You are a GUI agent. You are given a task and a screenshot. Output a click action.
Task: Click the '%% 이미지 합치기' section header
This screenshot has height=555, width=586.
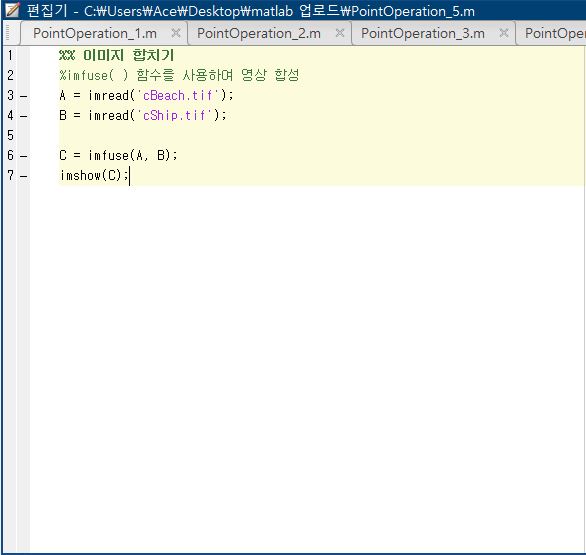[116, 55]
